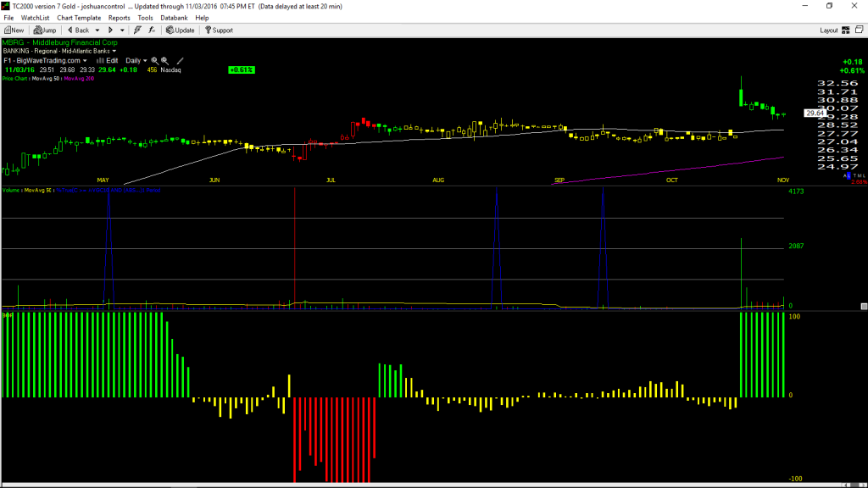Image resolution: width=868 pixels, height=488 pixels.
Task: Click the +0.61% green change badge
Action: (242, 69)
